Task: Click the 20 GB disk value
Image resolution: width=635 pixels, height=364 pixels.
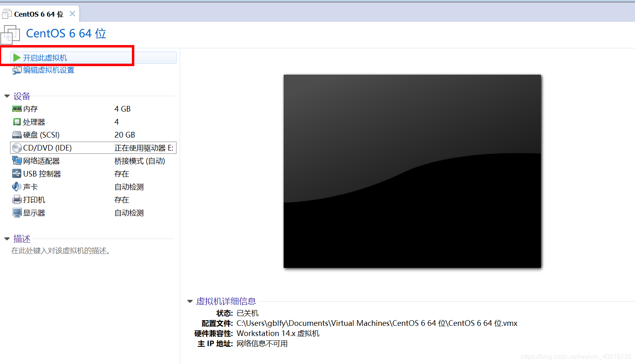Action: coord(125,135)
